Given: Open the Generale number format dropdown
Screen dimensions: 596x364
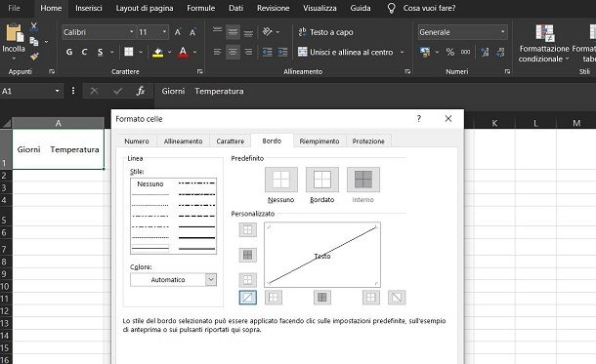Looking at the screenshot, I should [503, 32].
